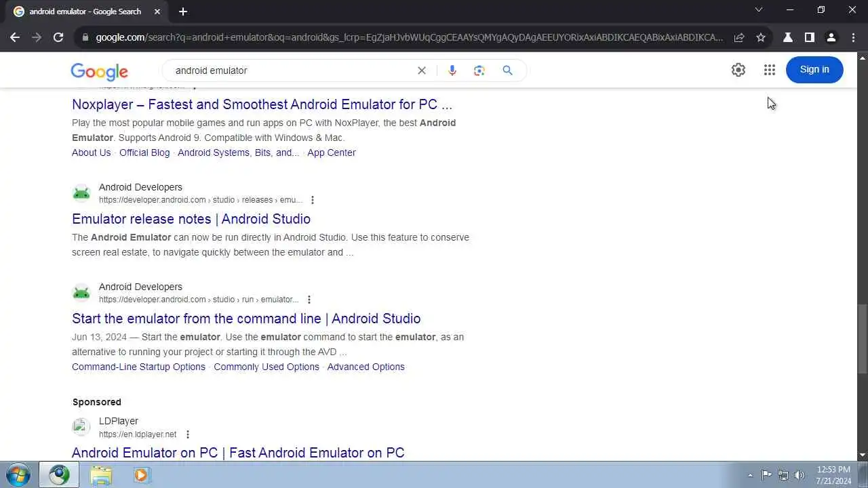This screenshot has width=868, height=488.
Task: Open the About Us sitelink
Action: (91, 152)
